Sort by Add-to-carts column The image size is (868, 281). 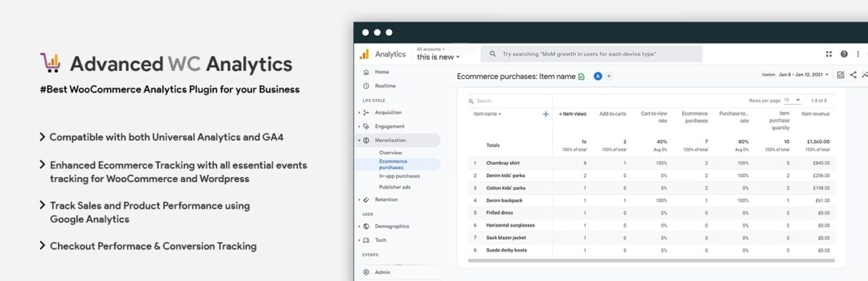(613, 114)
